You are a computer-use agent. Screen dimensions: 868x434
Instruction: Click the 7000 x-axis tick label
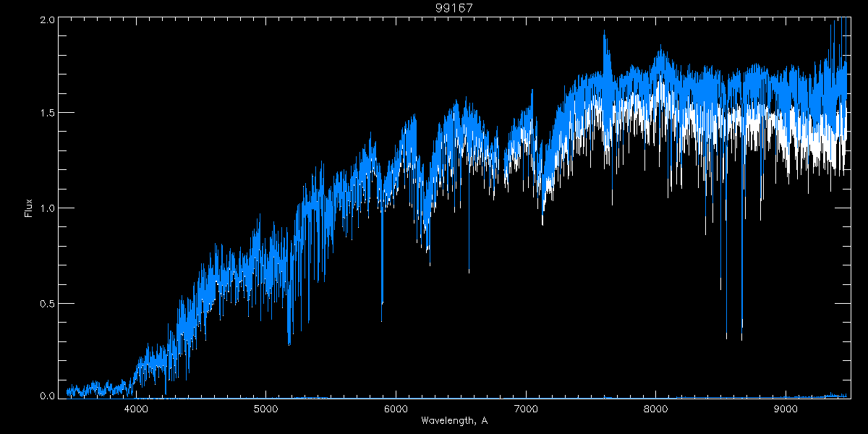[525, 407]
